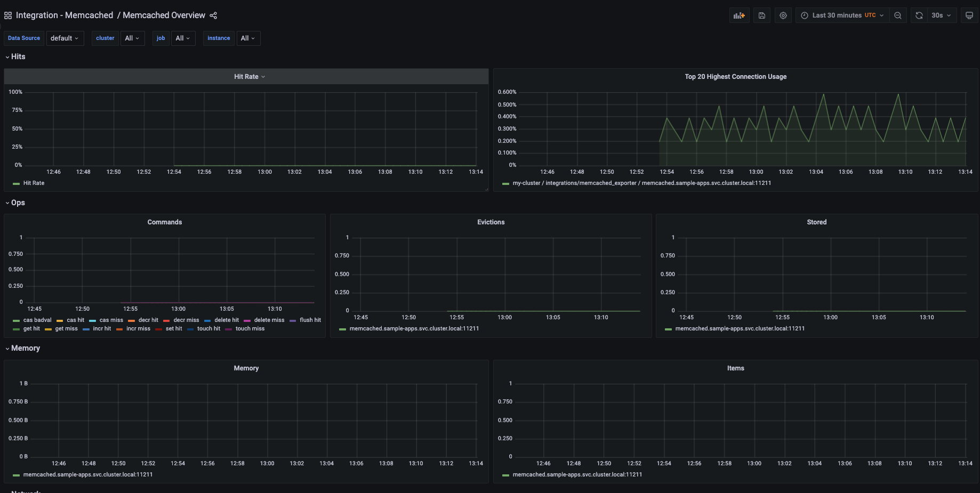
Task: Open the 30s refresh interval dropdown
Action: [942, 15]
